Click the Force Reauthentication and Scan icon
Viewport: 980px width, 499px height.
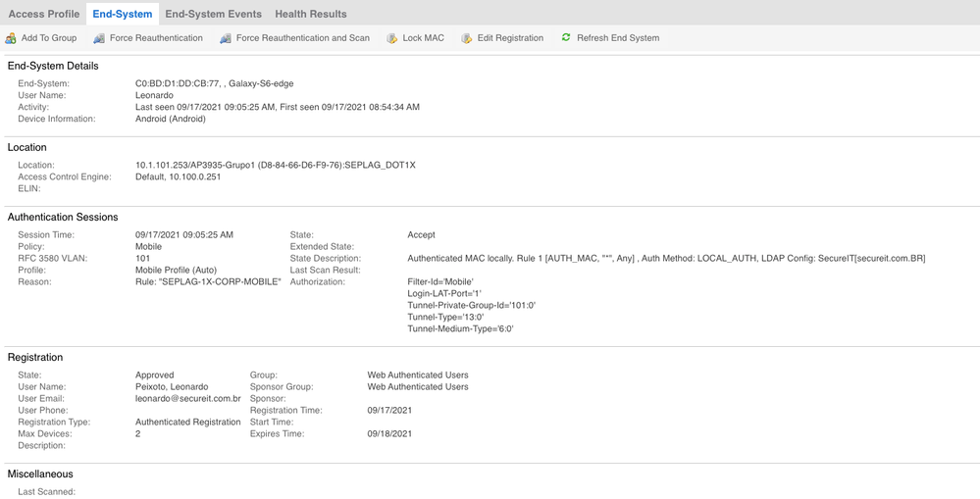coord(226,38)
